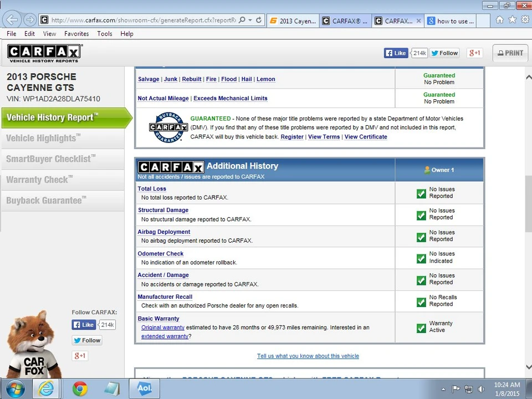Click the Twitter Follow button in header
This screenshot has width=532, height=399.
click(444, 53)
